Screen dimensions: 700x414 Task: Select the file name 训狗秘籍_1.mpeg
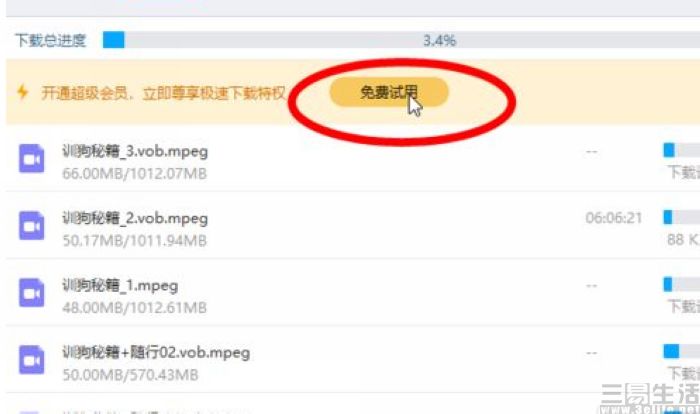tap(120, 285)
